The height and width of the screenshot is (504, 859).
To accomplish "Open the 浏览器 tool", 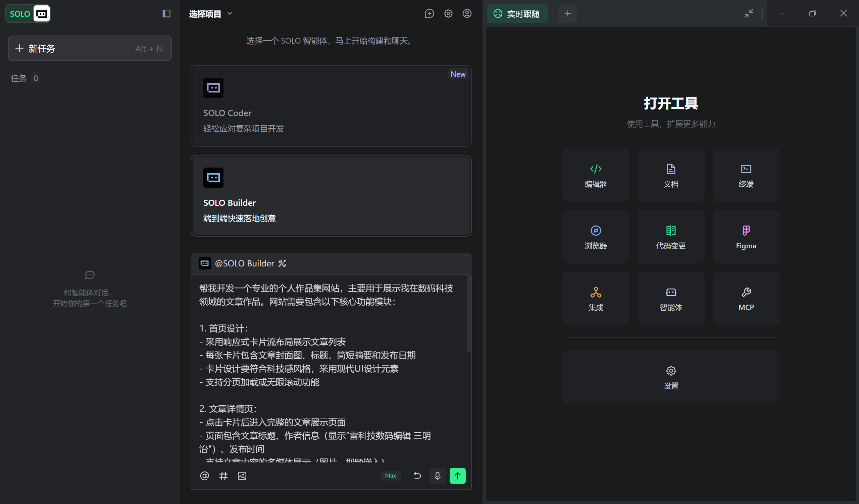I will click(596, 237).
